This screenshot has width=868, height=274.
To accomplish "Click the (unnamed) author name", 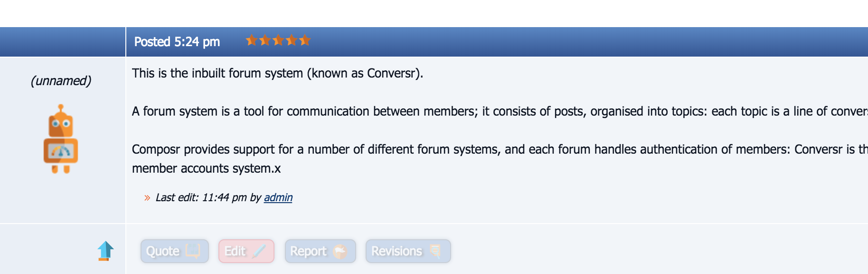I will pos(61,81).
